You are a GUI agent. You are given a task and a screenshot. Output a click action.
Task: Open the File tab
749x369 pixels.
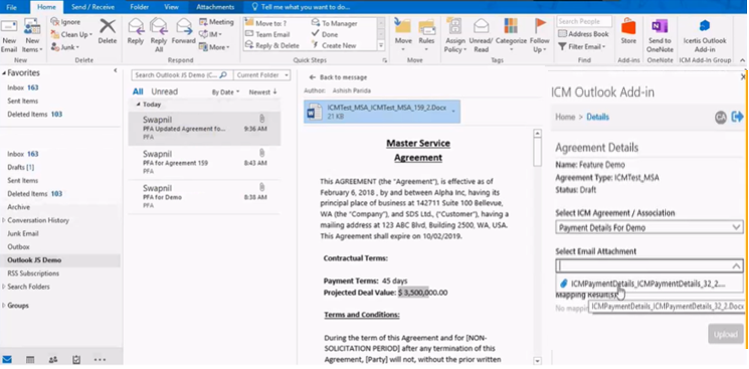coord(11,7)
